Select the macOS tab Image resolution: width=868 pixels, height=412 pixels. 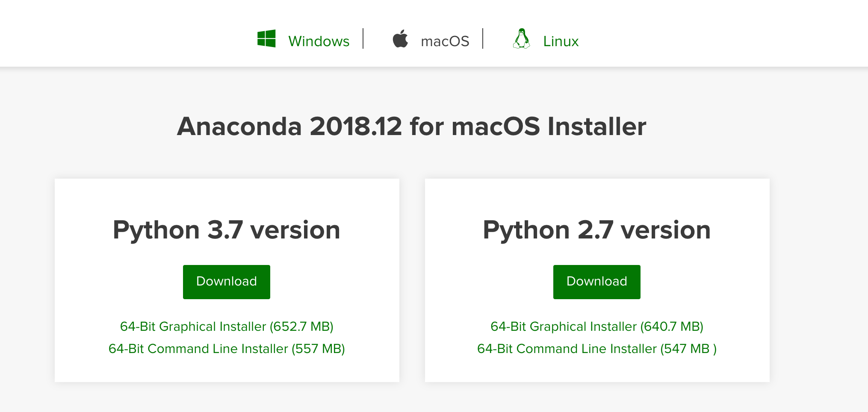(x=445, y=41)
